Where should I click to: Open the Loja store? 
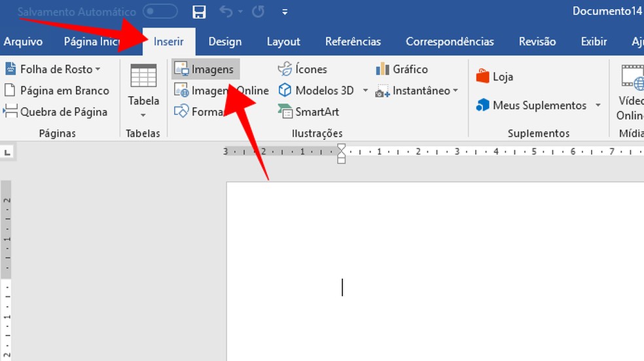(495, 77)
